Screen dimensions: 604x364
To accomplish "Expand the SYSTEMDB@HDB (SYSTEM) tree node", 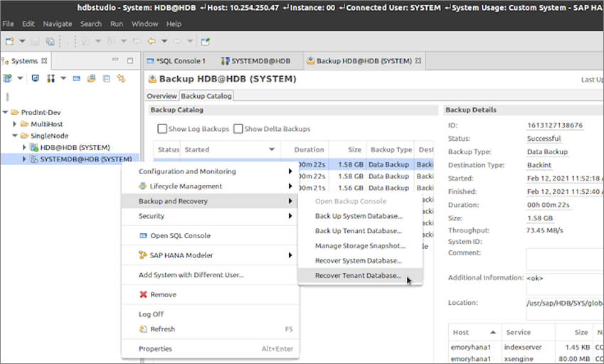I will [x=24, y=159].
